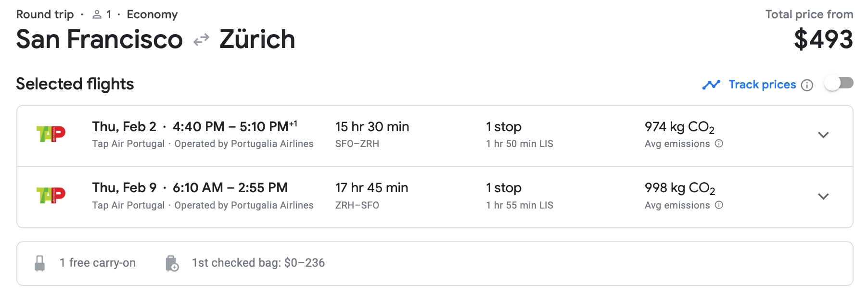The image size is (868, 296).
Task: Click the carry-on luggage icon
Action: coord(40,263)
